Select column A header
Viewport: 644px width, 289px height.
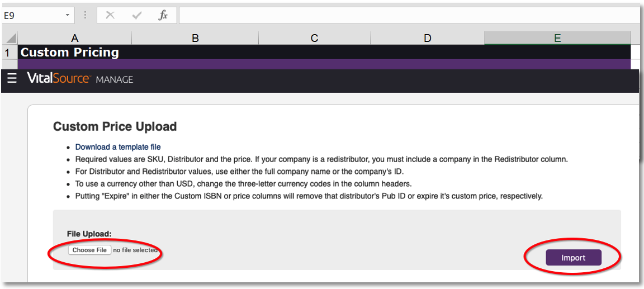pyautogui.click(x=74, y=38)
